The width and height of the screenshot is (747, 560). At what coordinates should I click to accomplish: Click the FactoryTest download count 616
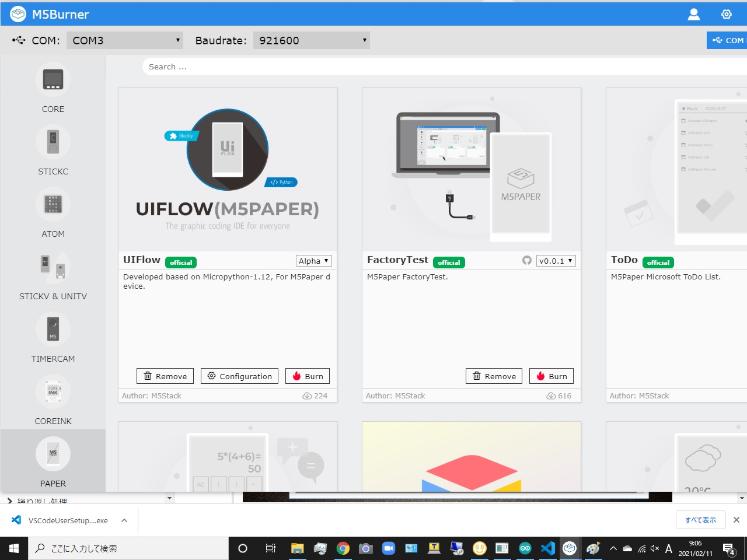559,395
